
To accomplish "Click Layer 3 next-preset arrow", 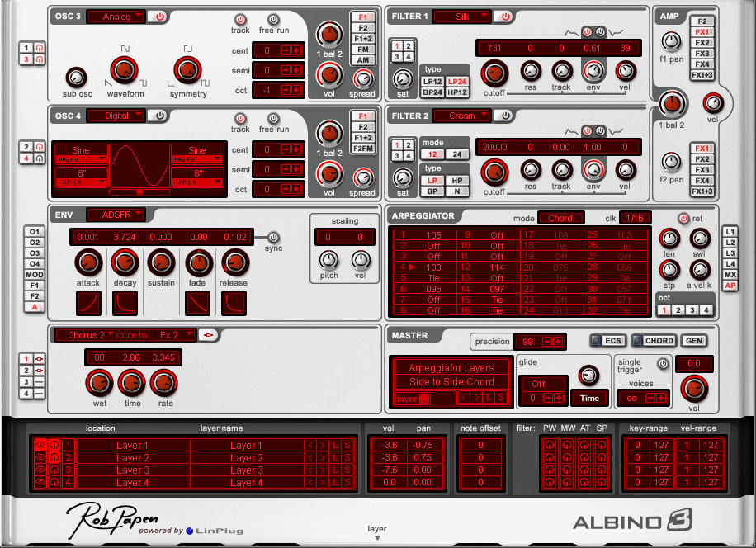I will (x=323, y=470).
